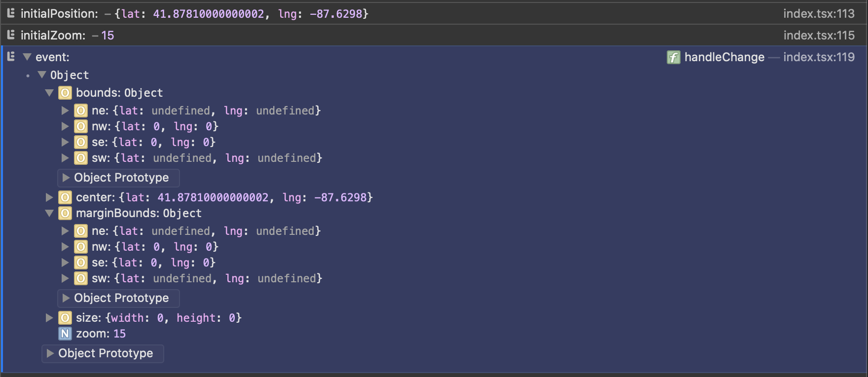Click the object icon of nw under marginBounds
Image resolution: width=868 pixels, height=377 pixels.
pos(81,247)
